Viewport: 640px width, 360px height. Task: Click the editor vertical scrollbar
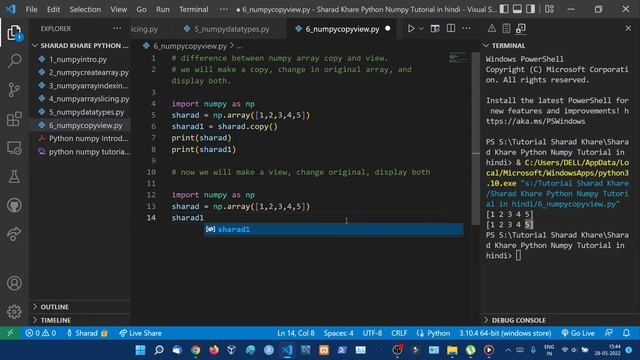476,139
